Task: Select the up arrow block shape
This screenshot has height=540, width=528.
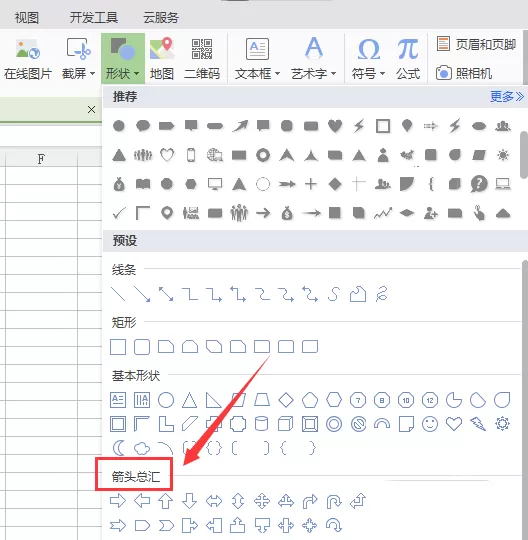Action: [x=166, y=501]
